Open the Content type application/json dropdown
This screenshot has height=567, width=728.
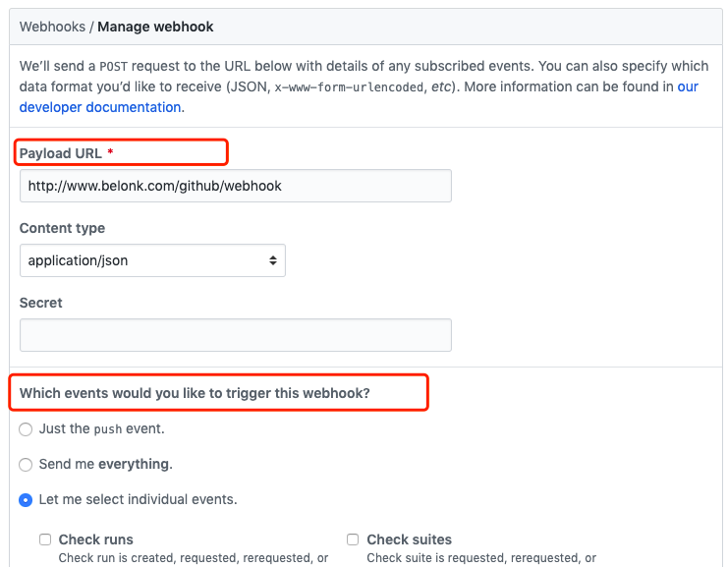pos(152,260)
